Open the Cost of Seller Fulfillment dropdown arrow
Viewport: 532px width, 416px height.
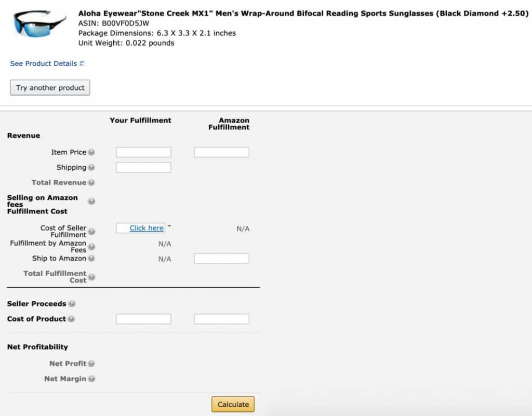169,226
